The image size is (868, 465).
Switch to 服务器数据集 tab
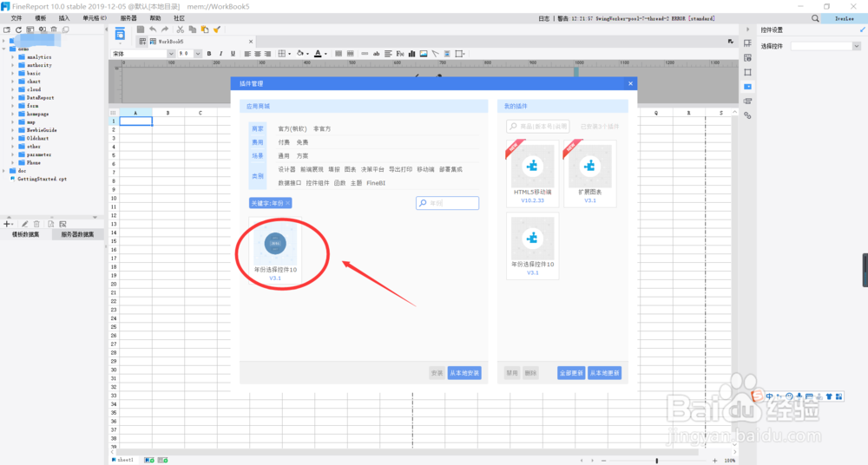coord(77,234)
